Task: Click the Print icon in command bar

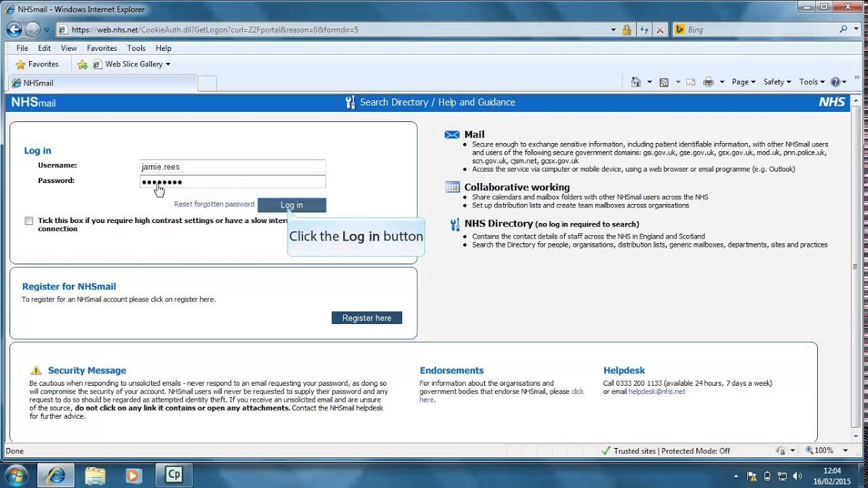Action: click(709, 82)
